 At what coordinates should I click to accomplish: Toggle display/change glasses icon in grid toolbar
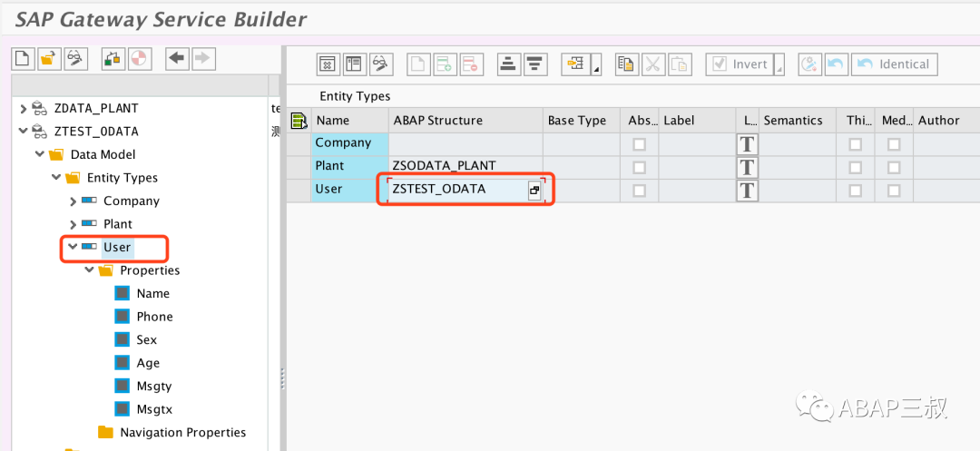click(380, 64)
